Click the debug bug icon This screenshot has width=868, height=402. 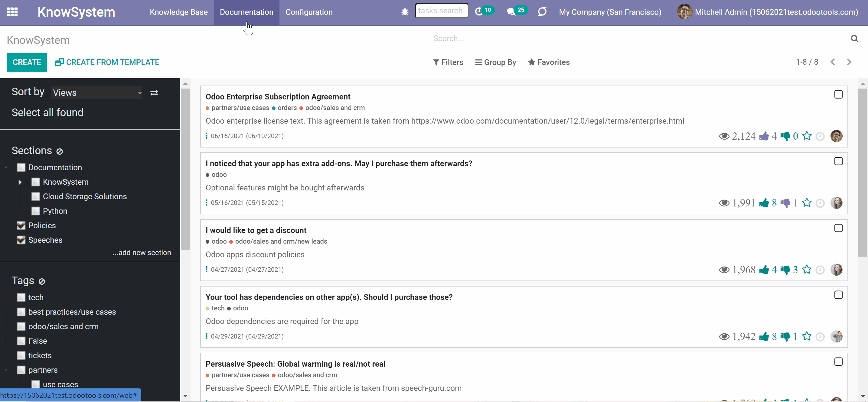tap(405, 12)
